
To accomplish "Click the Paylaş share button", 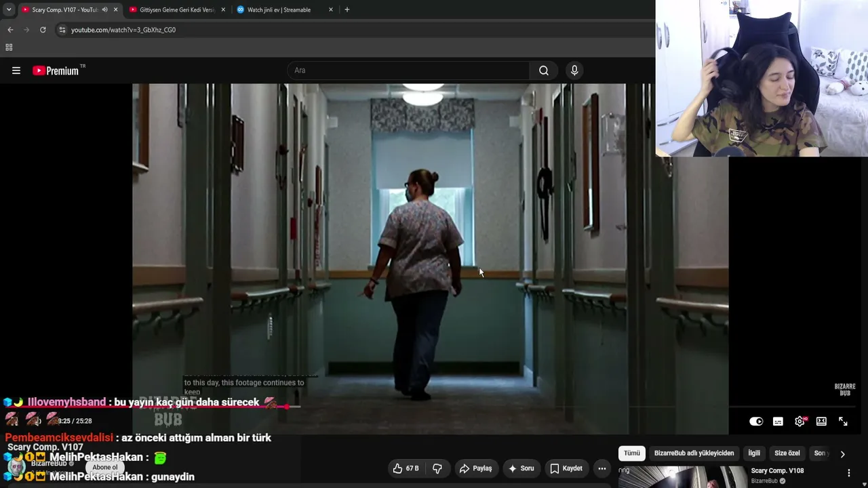I will pos(475,468).
